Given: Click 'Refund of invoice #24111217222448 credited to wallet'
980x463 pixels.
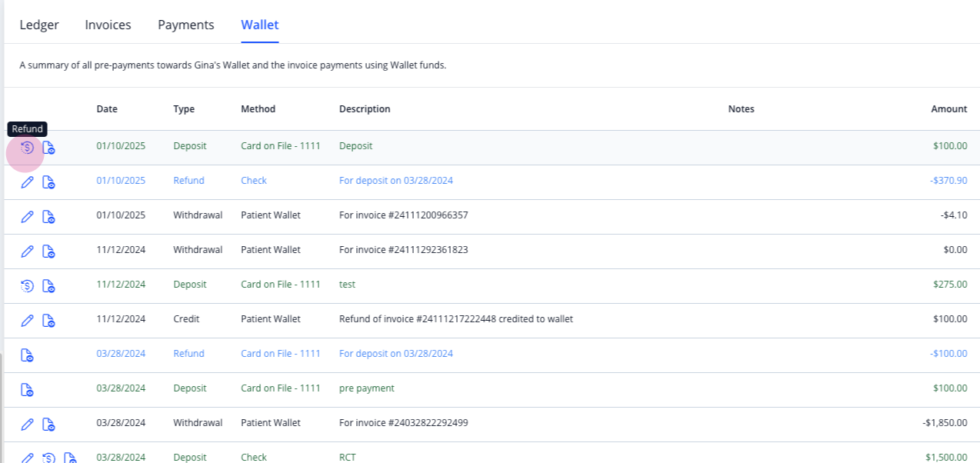Looking at the screenshot, I should point(456,319).
